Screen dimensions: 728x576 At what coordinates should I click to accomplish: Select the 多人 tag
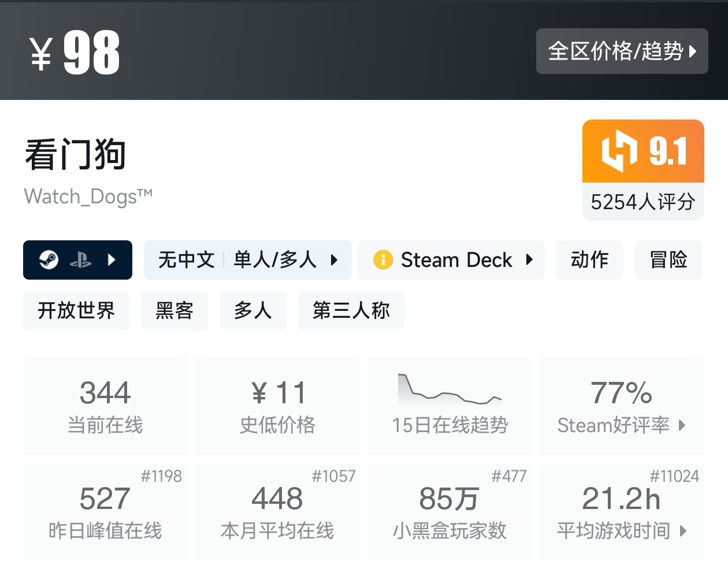click(x=253, y=311)
